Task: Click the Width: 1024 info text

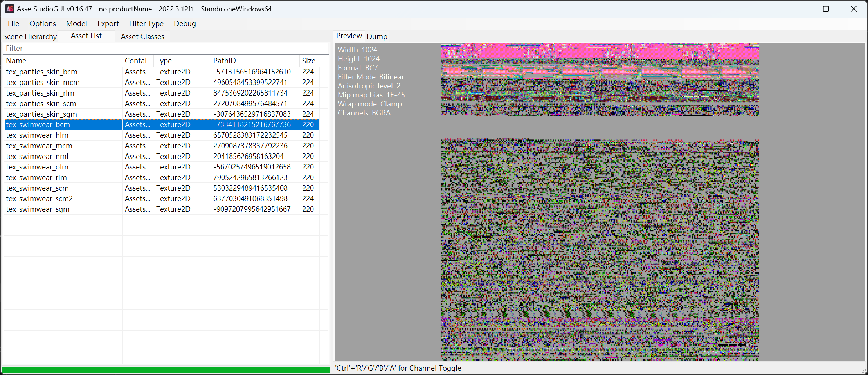Action: [357, 50]
